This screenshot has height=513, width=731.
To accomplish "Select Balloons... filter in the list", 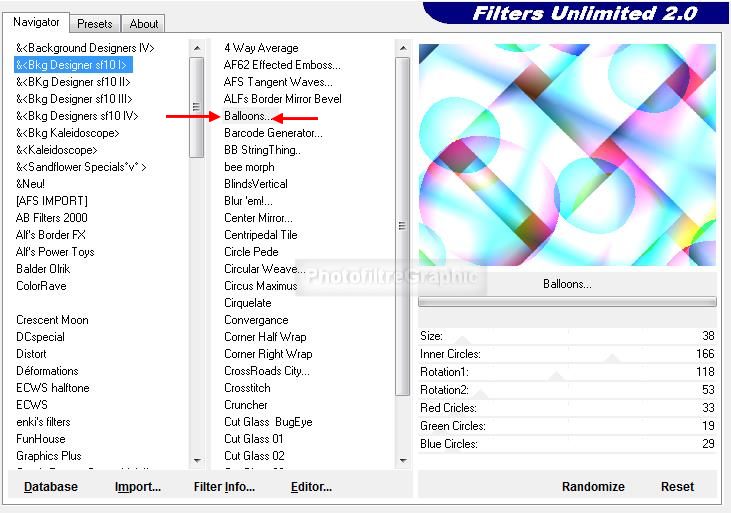I will [x=247, y=116].
